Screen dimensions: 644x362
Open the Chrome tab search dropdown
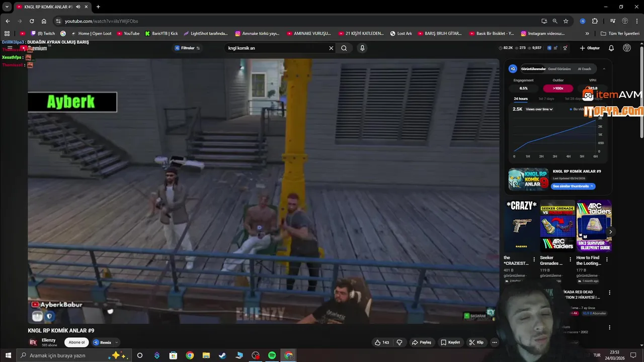pyautogui.click(x=7, y=7)
